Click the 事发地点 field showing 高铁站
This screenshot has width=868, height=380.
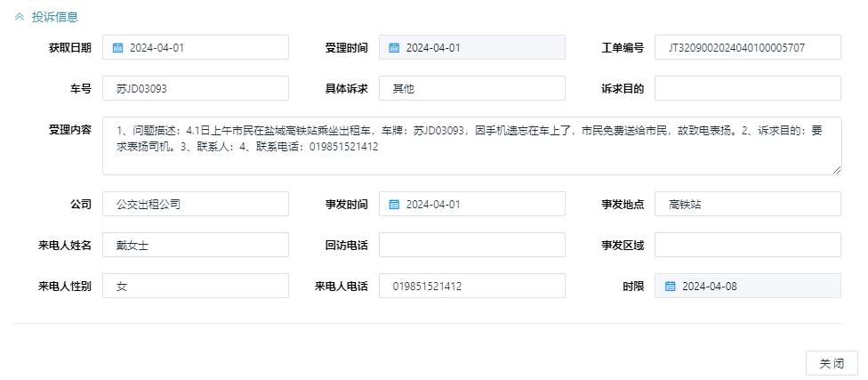(x=747, y=205)
